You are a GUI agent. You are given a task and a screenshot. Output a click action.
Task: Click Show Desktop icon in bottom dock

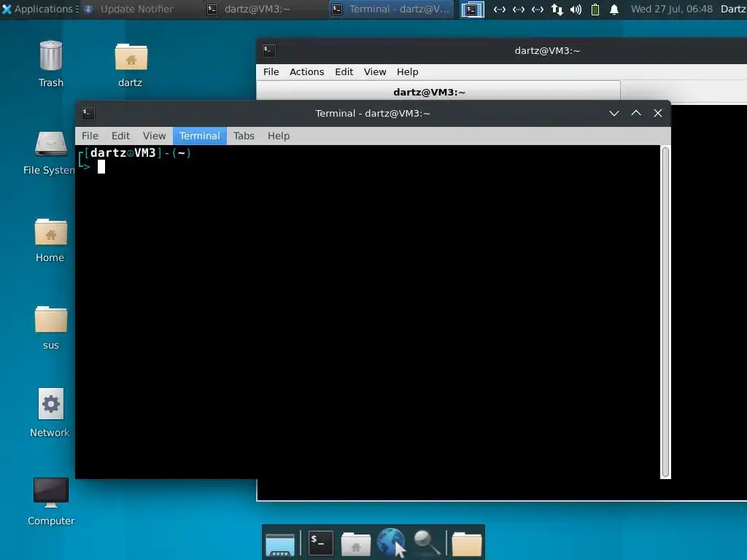click(x=280, y=544)
